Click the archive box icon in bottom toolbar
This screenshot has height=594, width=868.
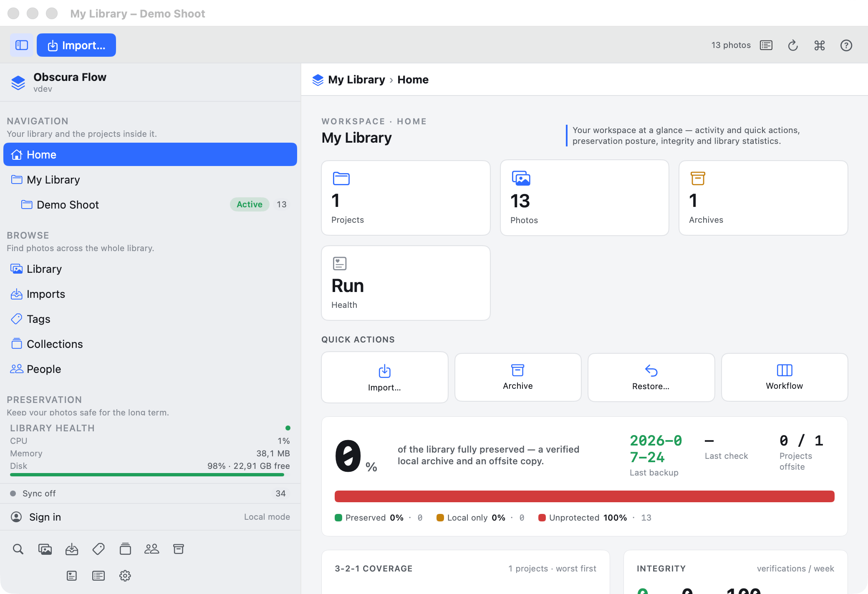[x=179, y=549]
